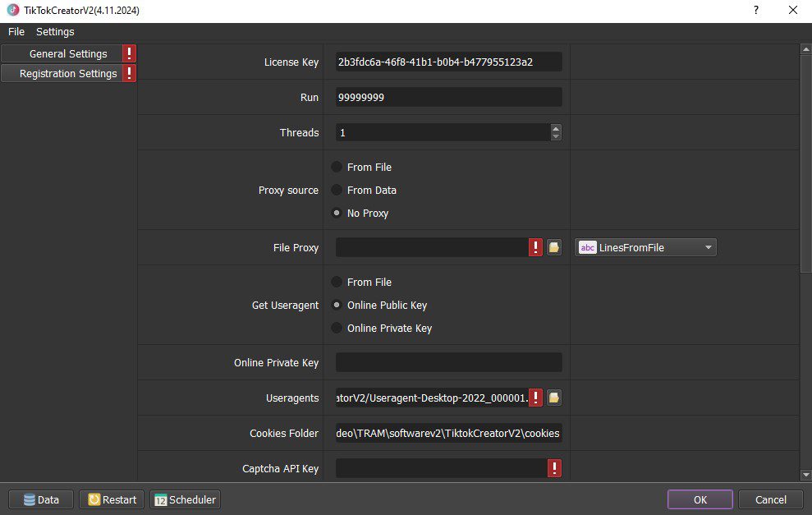Click the abc icon in LinesFromFile selector
Image resolution: width=812 pixels, height=515 pixels.
click(587, 248)
